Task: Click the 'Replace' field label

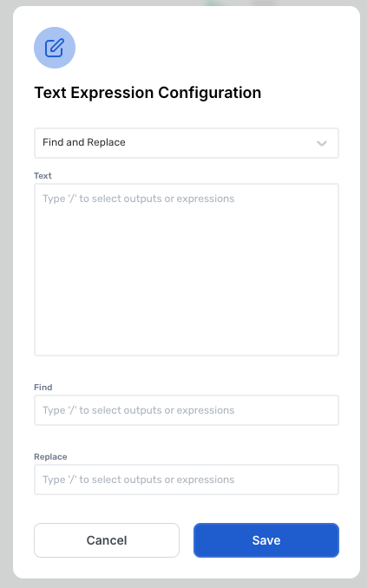Action: (x=50, y=457)
